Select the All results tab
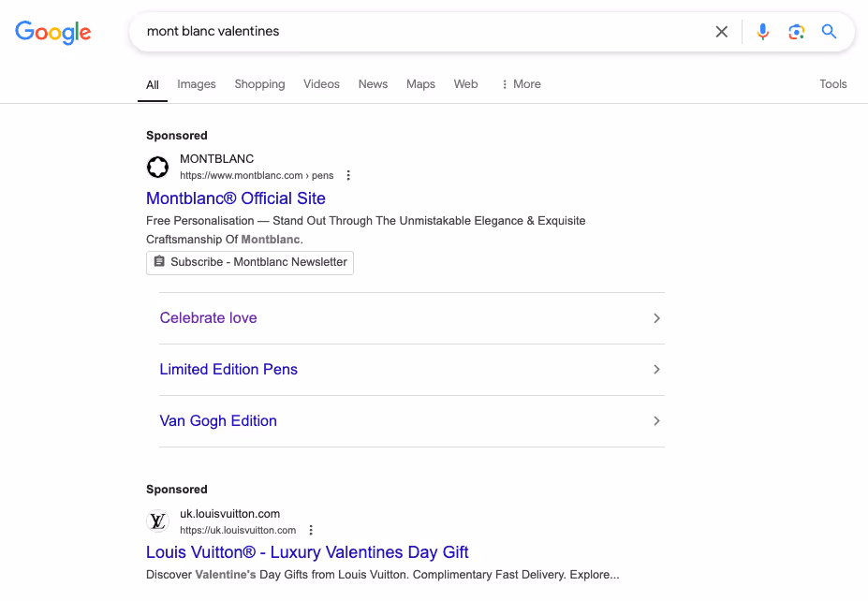Screen dimensions: 868x601 tap(153, 84)
